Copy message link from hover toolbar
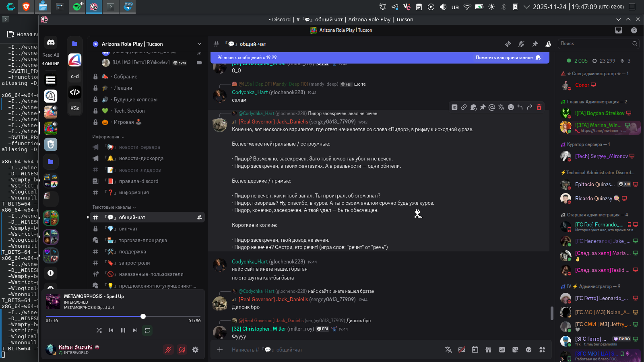The height and width of the screenshot is (362, 644). pyautogui.click(x=464, y=107)
